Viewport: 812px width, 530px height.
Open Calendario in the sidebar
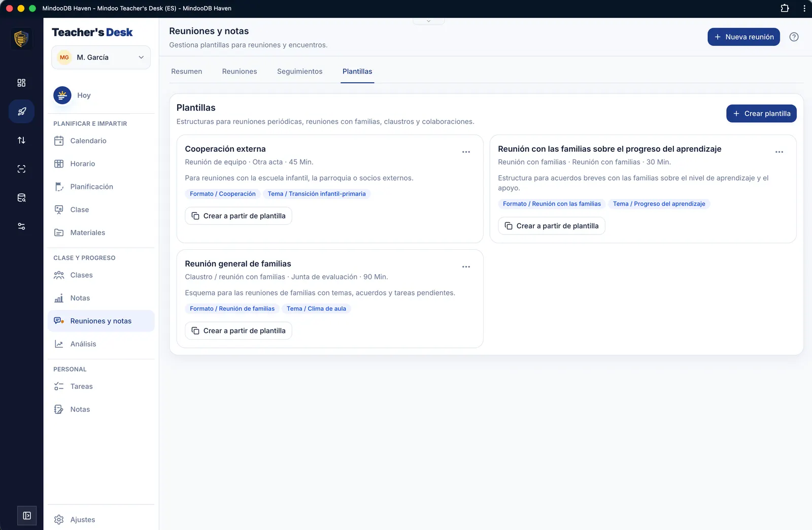click(x=101, y=141)
